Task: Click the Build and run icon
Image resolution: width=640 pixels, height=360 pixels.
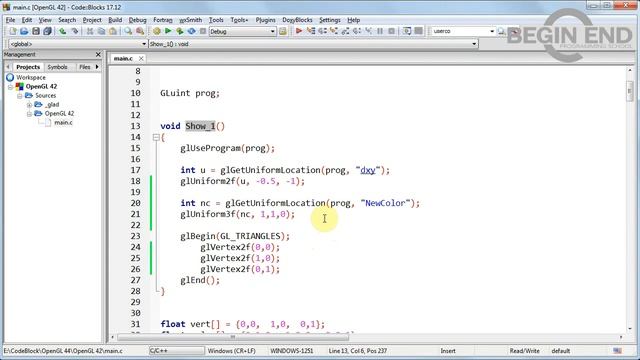Action: point(180,31)
